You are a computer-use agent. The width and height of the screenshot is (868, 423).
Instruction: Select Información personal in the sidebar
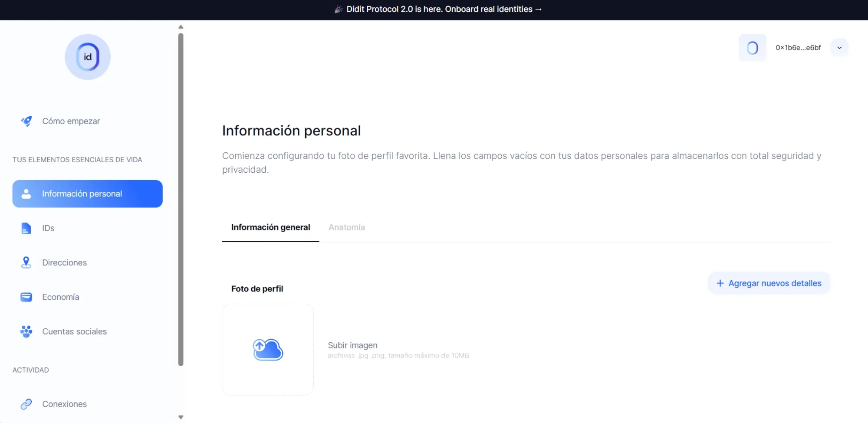(87, 193)
